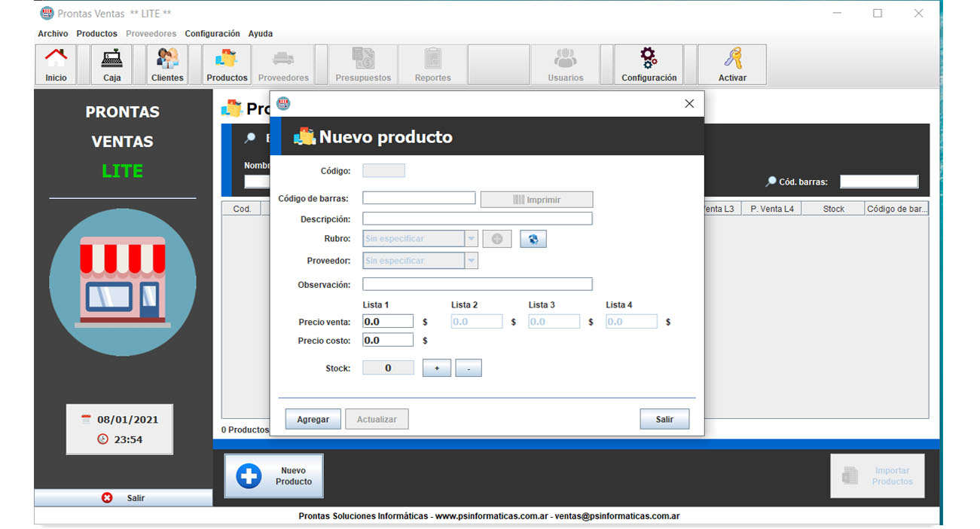Image resolution: width=980 pixels, height=529 pixels.
Task: Focus the Lista 3 price field
Action: point(554,321)
